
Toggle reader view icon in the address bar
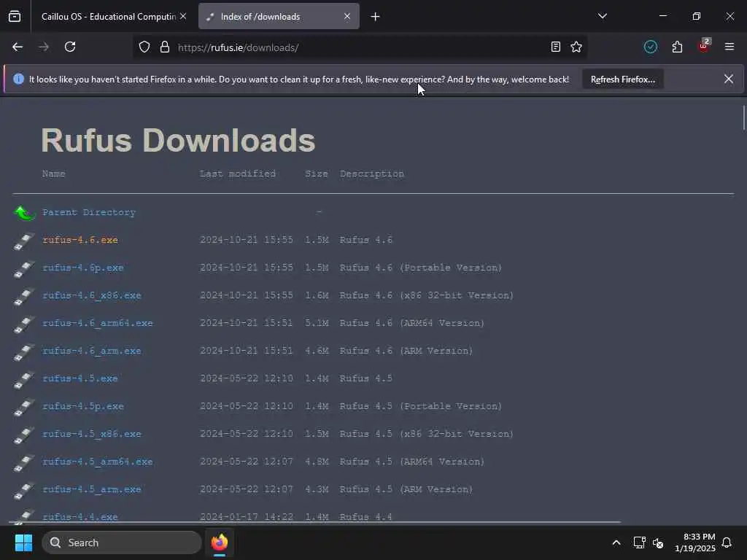555,47
